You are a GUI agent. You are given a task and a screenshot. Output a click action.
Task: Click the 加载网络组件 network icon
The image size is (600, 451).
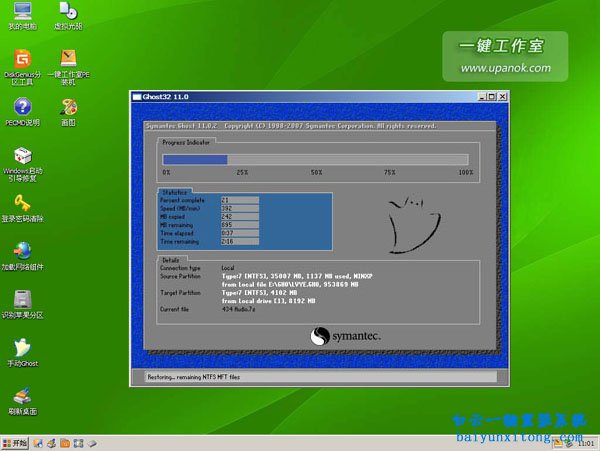coord(21,251)
